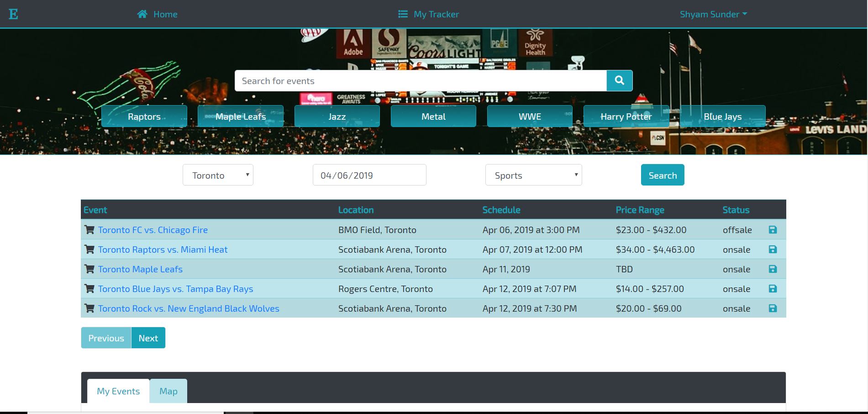Open the Toronto city dropdown
The image size is (868, 414).
coord(218,175)
